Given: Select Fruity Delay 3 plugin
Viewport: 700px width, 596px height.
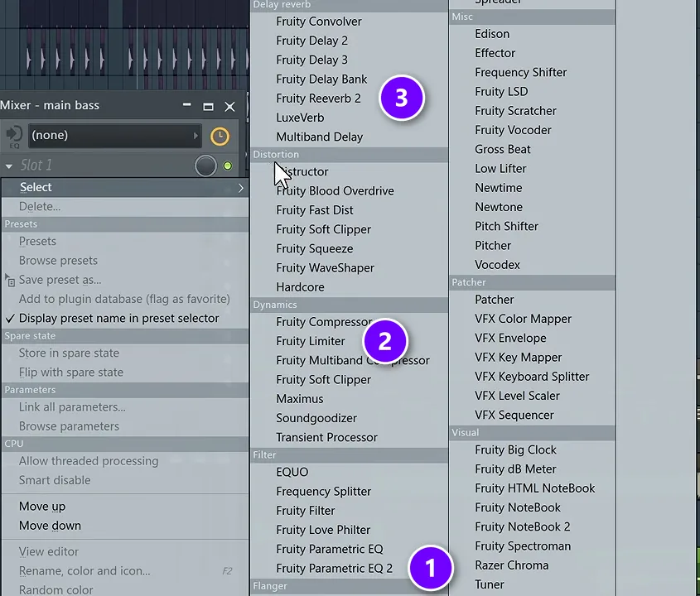Looking at the screenshot, I should pyautogui.click(x=311, y=60).
